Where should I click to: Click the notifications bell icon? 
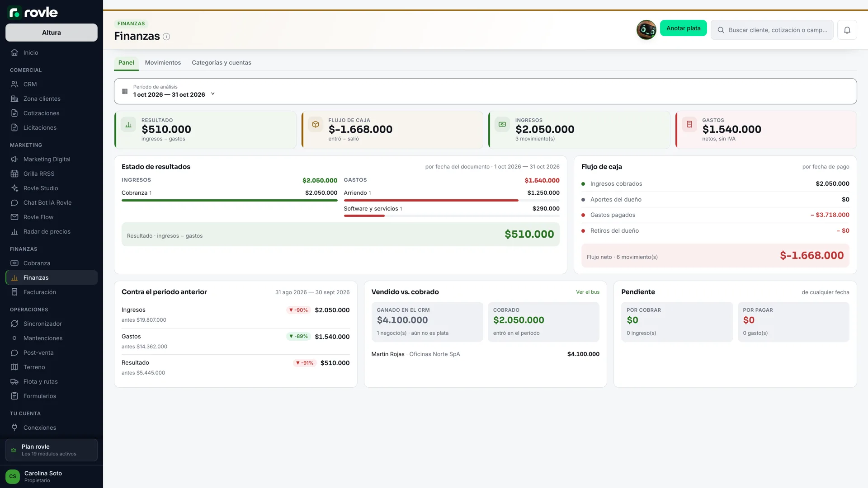[847, 30]
